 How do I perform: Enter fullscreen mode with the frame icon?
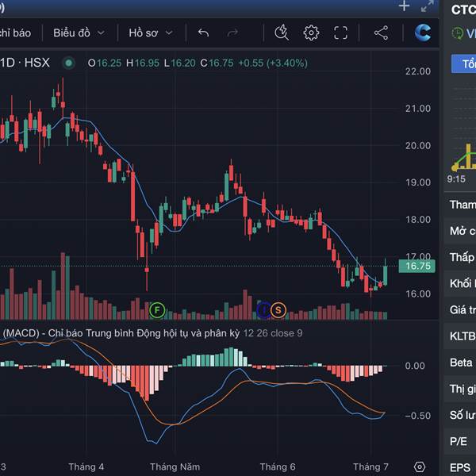click(341, 33)
